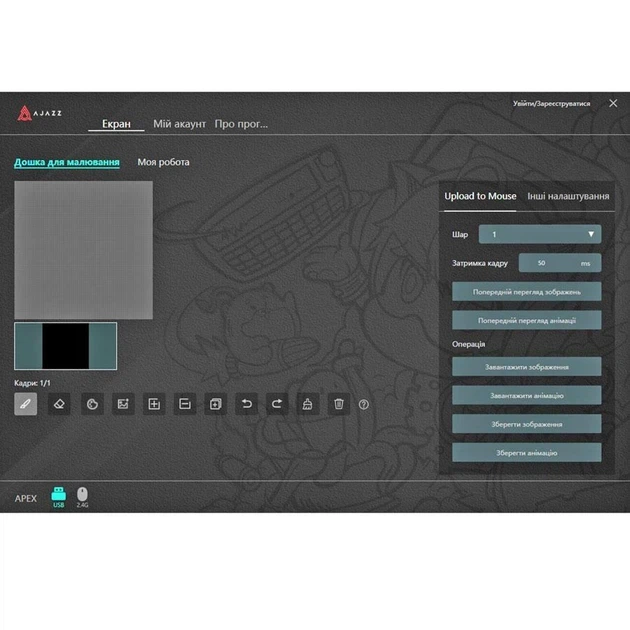The width and height of the screenshot is (630, 630).
Task: Select the Upload to Mouse tab
Action: point(480,196)
